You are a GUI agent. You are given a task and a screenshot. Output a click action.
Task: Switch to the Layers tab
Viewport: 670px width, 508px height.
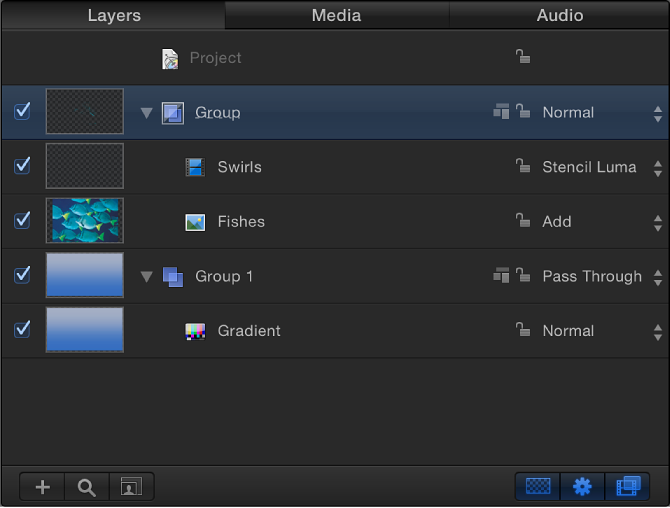(114, 15)
